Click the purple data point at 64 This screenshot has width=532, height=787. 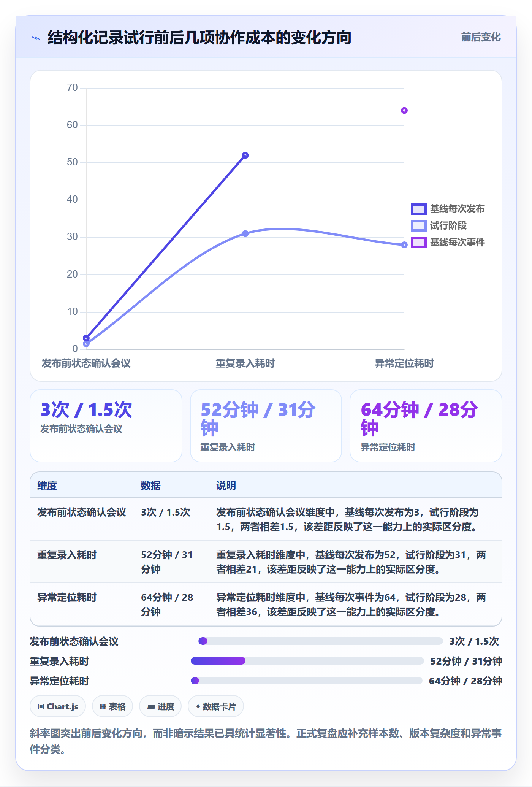[404, 111]
